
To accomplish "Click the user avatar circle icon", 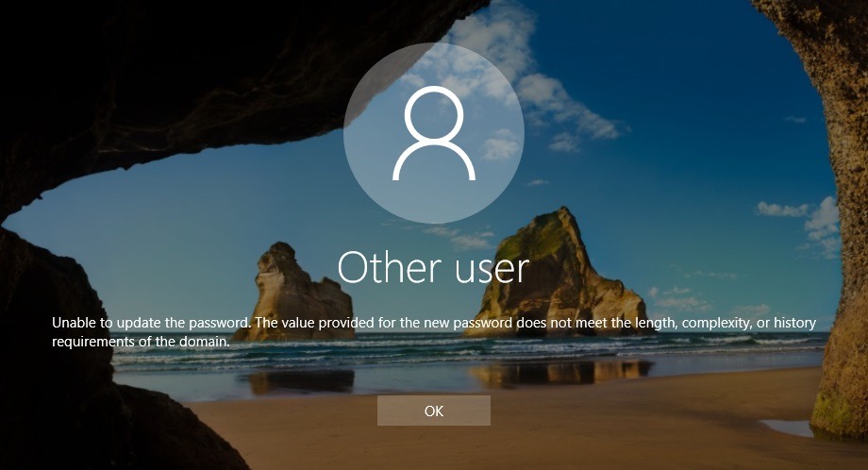I will [433, 131].
